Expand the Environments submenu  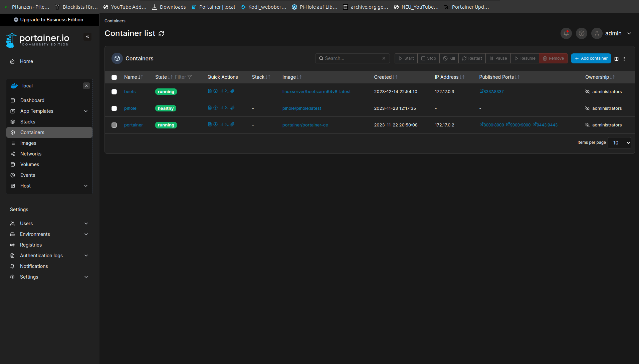pyautogui.click(x=86, y=234)
